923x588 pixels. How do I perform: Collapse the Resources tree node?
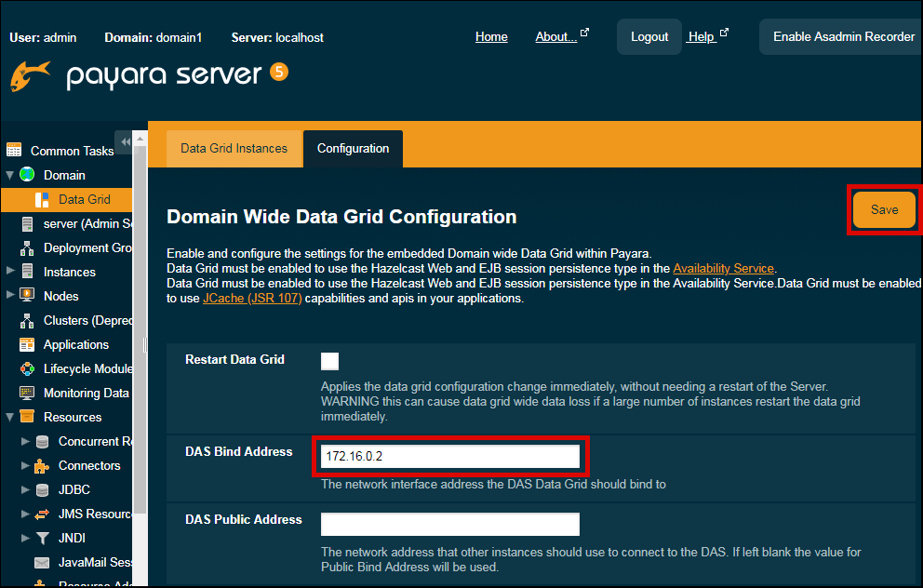pyautogui.click(x=10, y=417)
